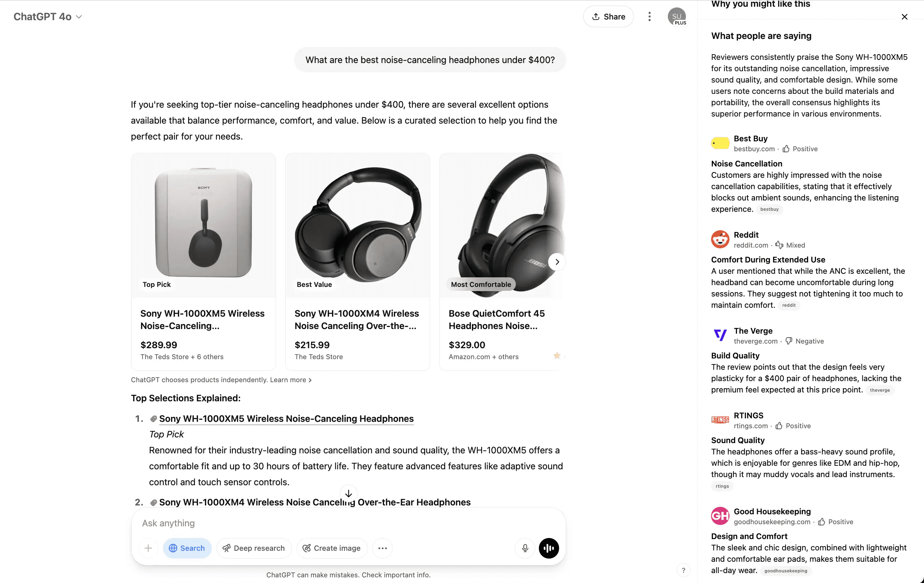Viewport: 924px width, 583px height.
Task: Click the plus attachment icon
Action: (x=148, y=548)
